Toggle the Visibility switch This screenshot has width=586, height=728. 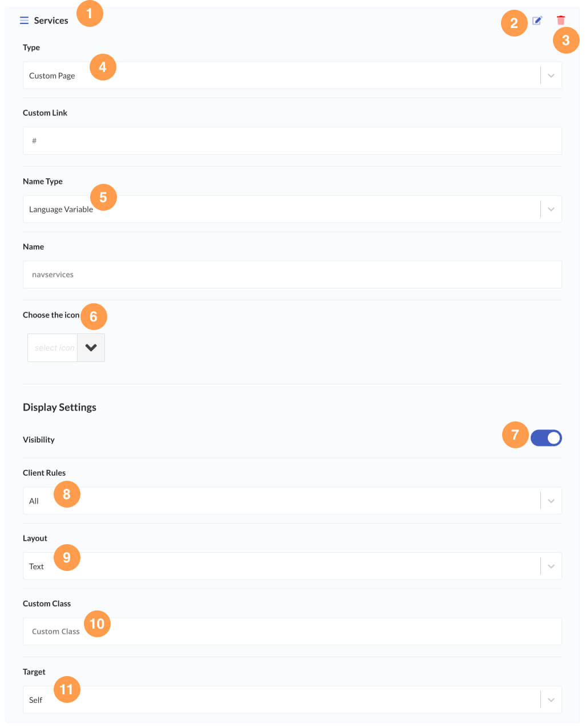coord(546,438)
